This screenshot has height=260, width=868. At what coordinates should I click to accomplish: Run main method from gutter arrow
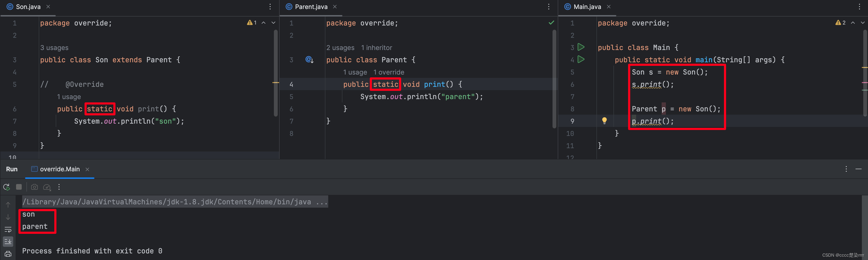581,59
